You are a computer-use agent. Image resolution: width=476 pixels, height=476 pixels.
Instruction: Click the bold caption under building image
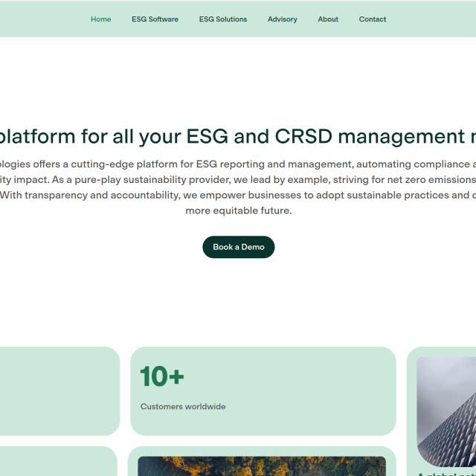click(x=446, y=473)
